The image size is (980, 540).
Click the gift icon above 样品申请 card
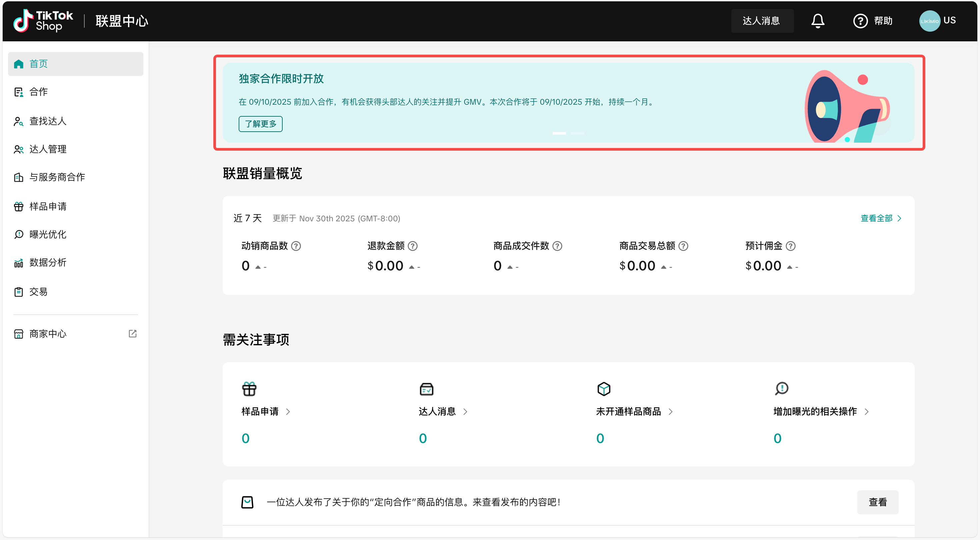point(249,389)
